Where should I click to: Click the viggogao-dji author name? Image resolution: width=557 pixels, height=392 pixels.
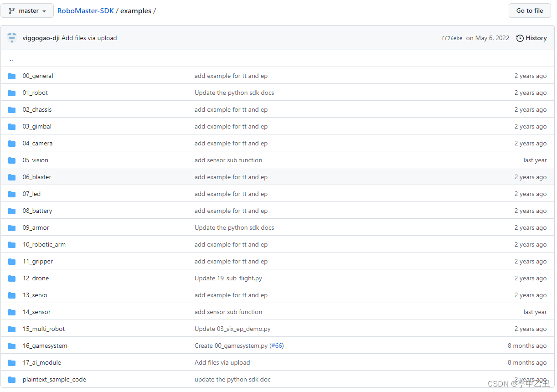(41, 38)
